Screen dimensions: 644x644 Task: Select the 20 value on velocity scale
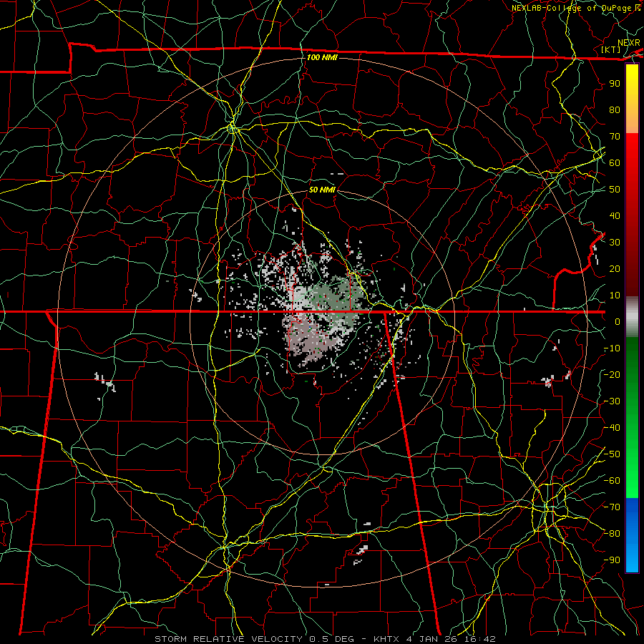pyautogui.click(x=615, y=268)
